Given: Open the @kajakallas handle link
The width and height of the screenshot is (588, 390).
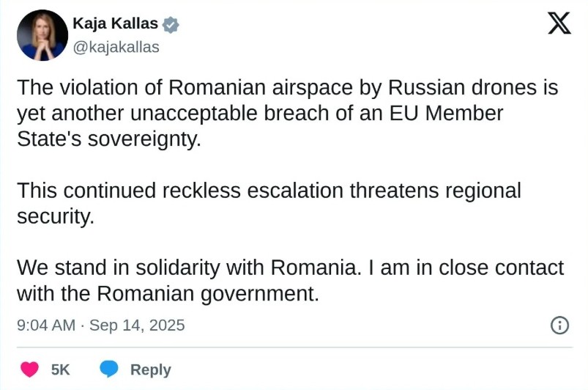Looking at the screenshot, I should point(116,47).
